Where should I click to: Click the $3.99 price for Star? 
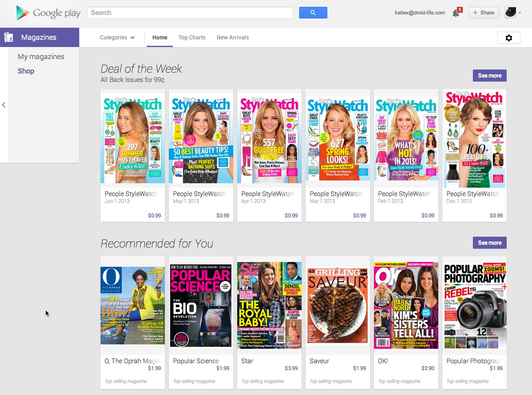point(291,368)
